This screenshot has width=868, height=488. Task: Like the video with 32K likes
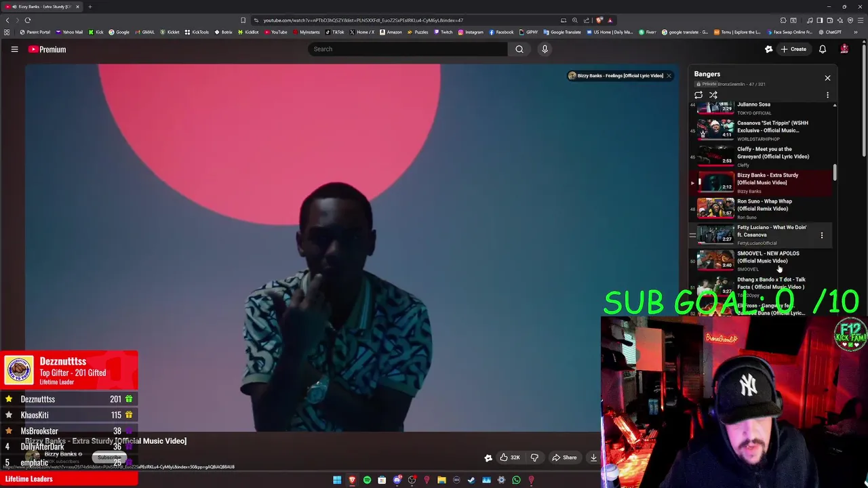coord(509,457)
